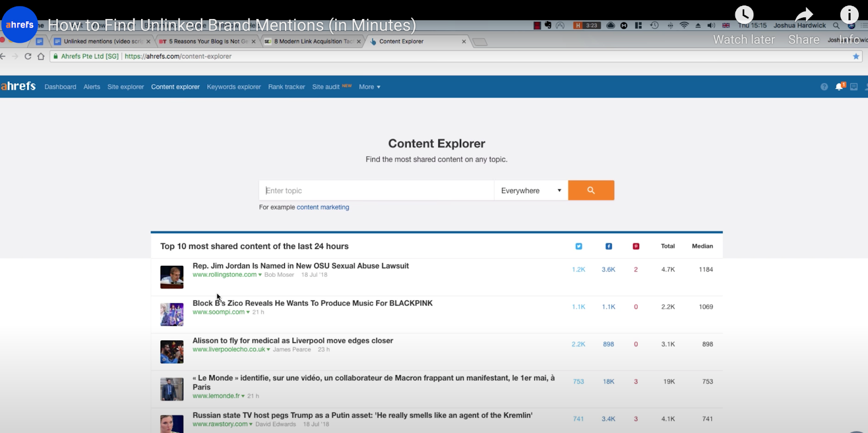
Task: Open the Everywhere search scope dropdown
Action: [x=531, y=190]
